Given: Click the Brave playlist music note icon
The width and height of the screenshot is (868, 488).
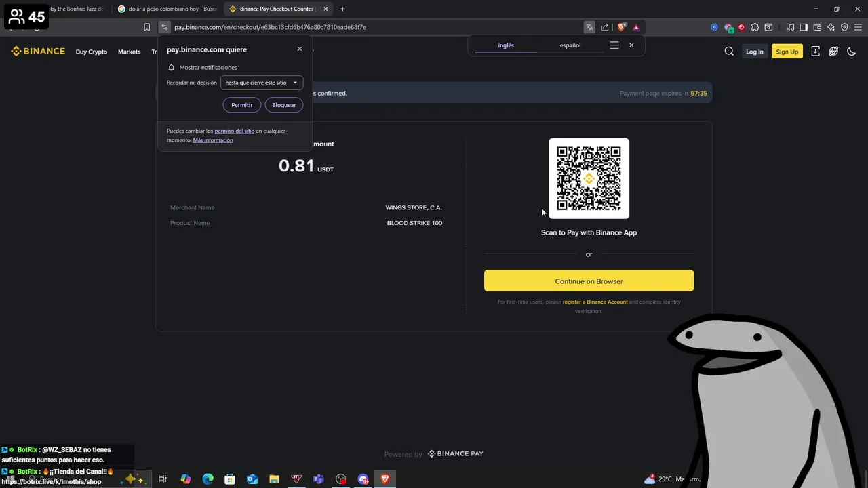Looking at the screenshot, I should point(790,27).
